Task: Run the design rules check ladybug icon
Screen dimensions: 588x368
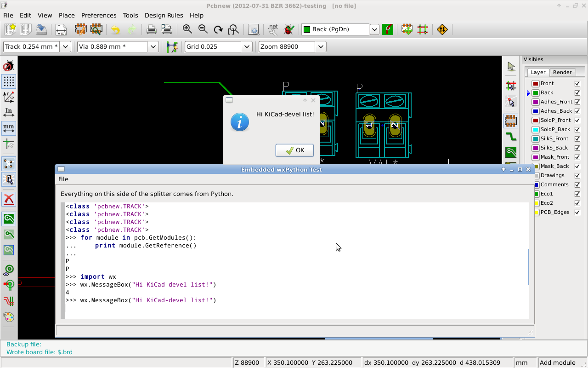Action: coord(289,29)
